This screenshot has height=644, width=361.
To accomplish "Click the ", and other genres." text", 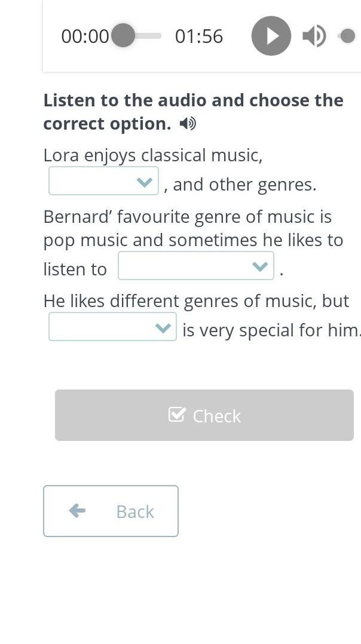I will [240, 185].
